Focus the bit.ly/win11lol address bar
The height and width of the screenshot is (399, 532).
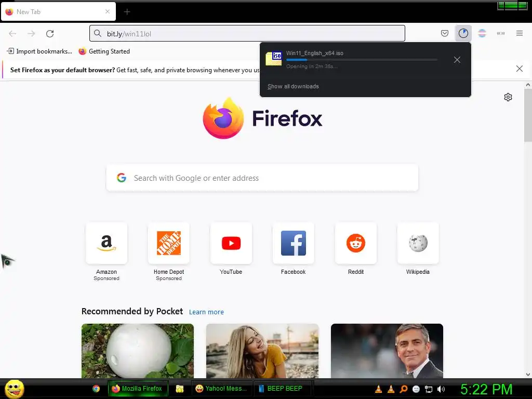(x=247, y=34)
